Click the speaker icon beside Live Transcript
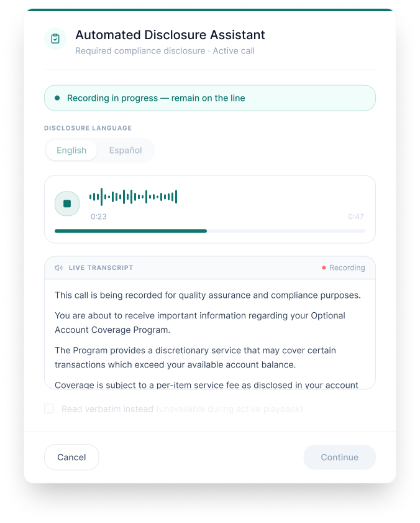Screen dimensions: 420x523 [x=58, y=267]
